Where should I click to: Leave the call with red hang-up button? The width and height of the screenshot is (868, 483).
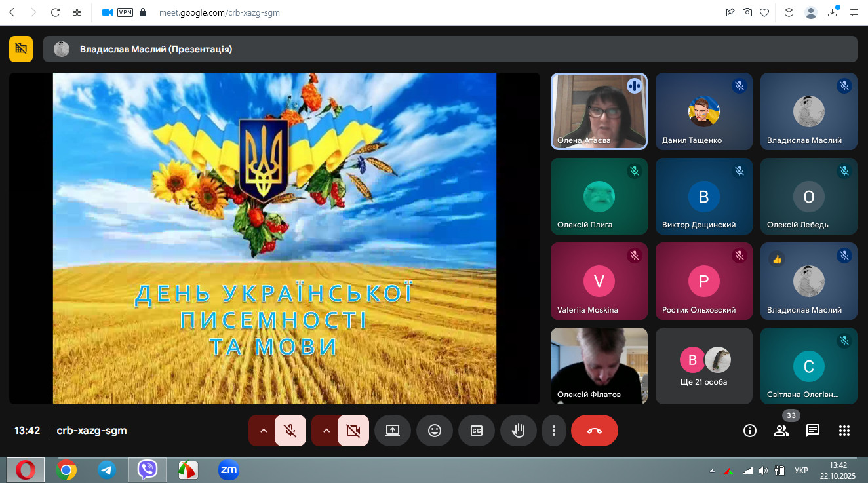tap(594, 431)
